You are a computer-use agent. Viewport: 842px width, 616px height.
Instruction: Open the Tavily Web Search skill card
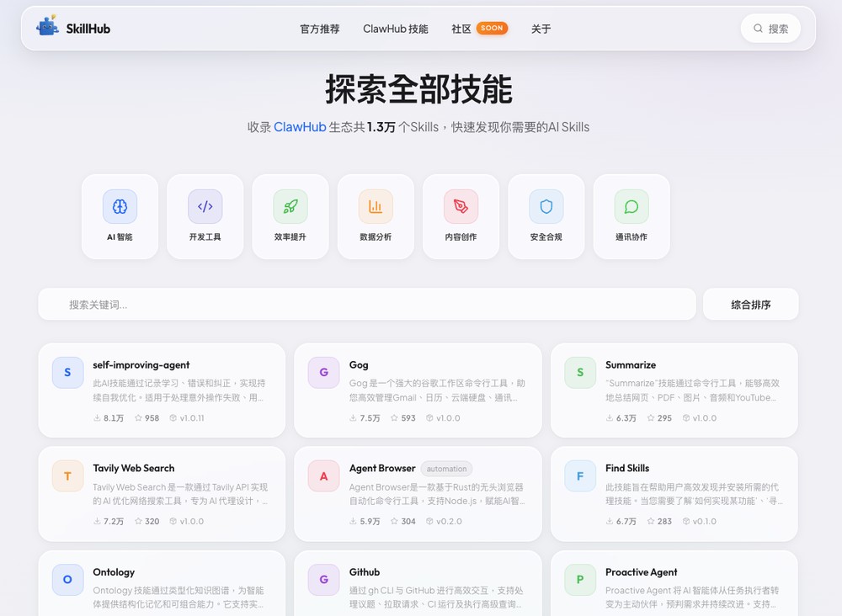coord(162,493)
